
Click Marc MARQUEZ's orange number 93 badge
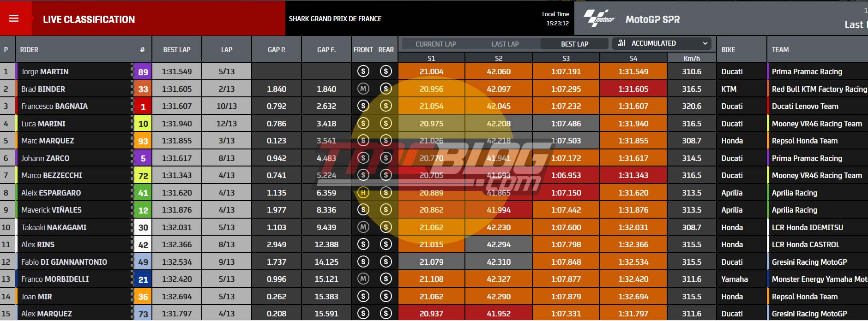click(x=143, y=141)
